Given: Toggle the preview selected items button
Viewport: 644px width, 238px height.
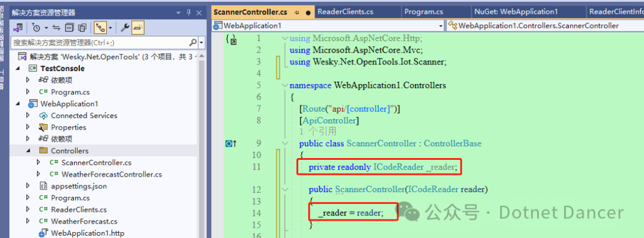Looking at the screenshot, I should pos(138,28).
